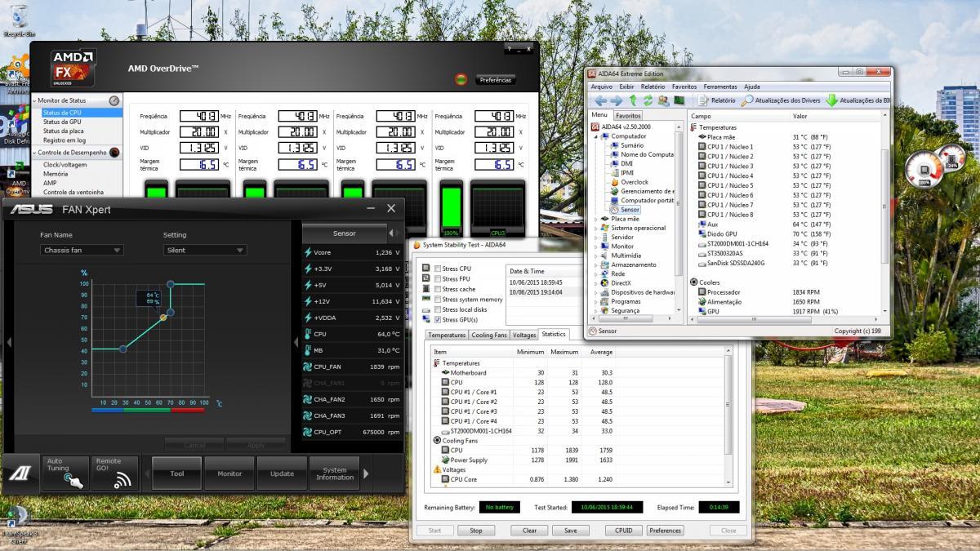Expand Servidor node in AIDA64 tree

click(x=595, y=237)
